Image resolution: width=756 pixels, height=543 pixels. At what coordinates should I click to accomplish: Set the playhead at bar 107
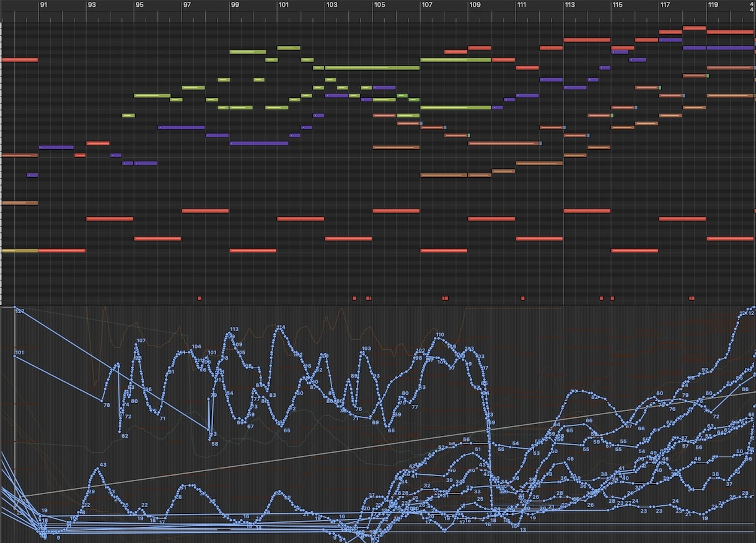(427, 5)
